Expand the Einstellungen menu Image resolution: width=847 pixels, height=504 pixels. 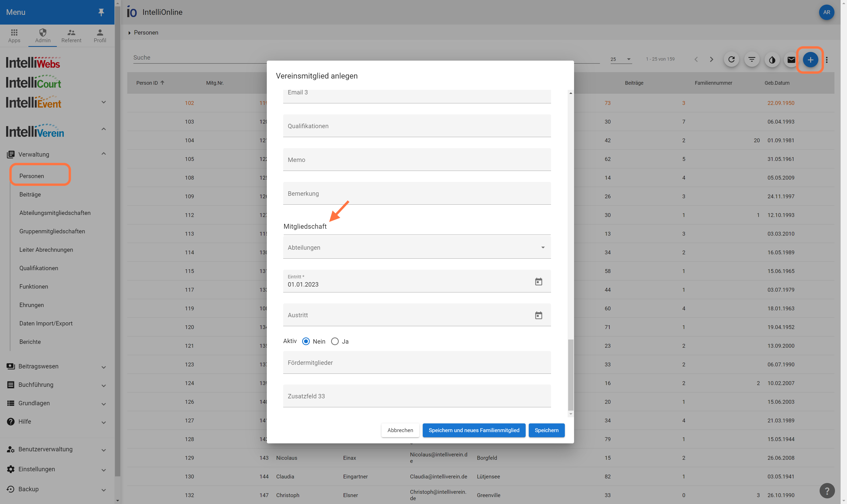point(104,470)
